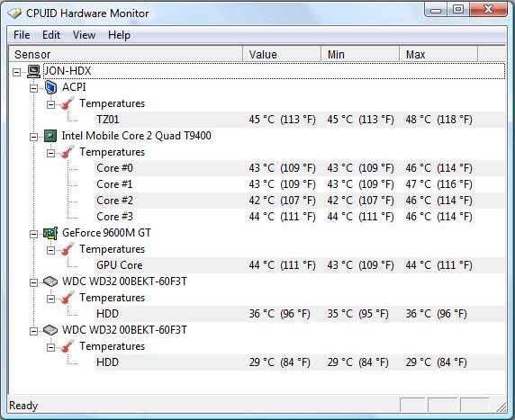
Task: Click the ACPI shield icon
Action: [x=50, y=87]
